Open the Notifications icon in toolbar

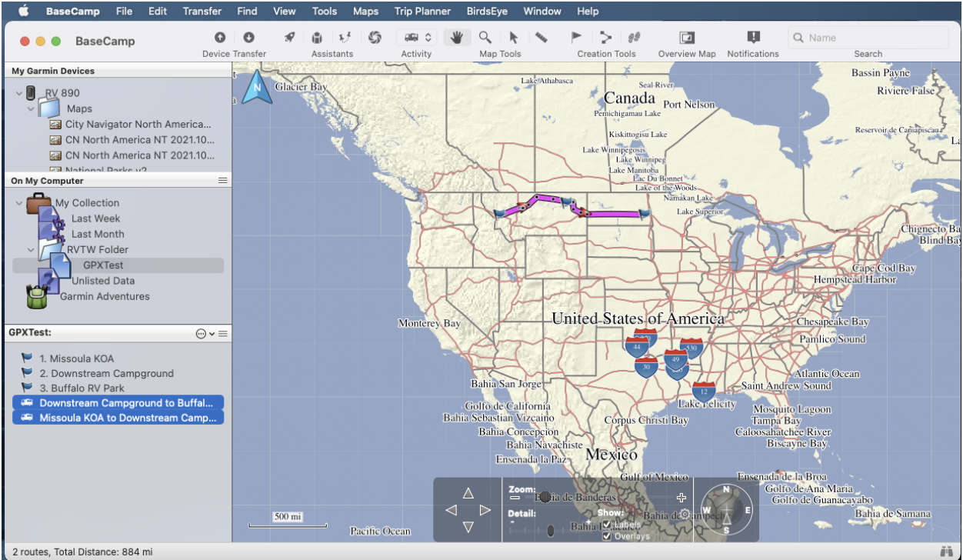(x=754, y=37)
